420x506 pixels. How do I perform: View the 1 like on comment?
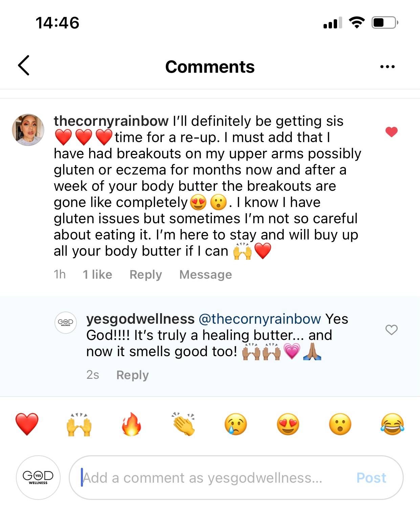(97, 274)
